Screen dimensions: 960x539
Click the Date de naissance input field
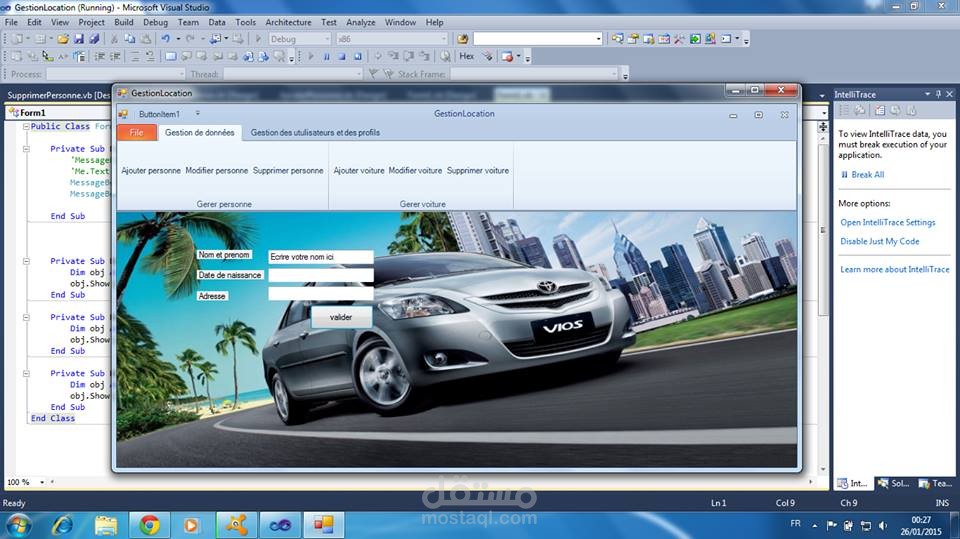point(321,276)
